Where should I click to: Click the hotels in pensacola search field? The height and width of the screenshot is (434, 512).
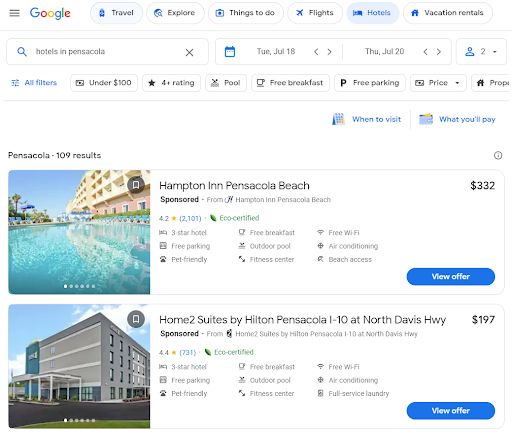click(x=107, y=52)
